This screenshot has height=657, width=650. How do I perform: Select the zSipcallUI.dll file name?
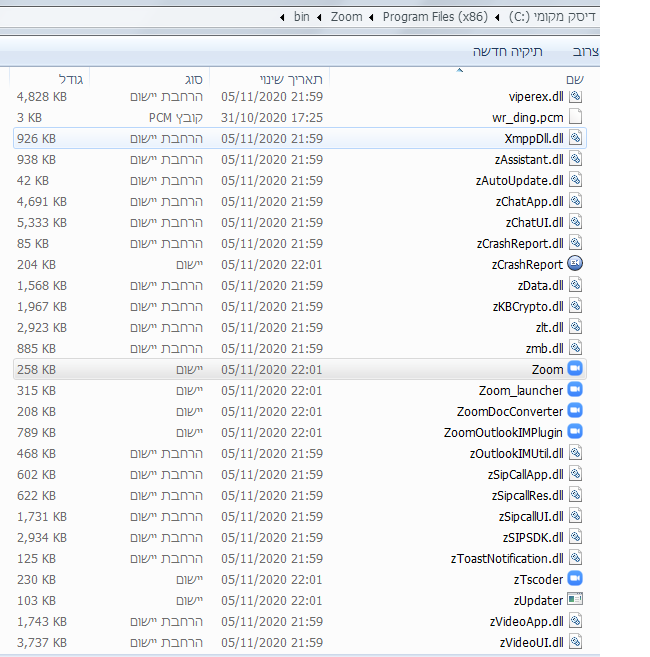tap(531, 517)
